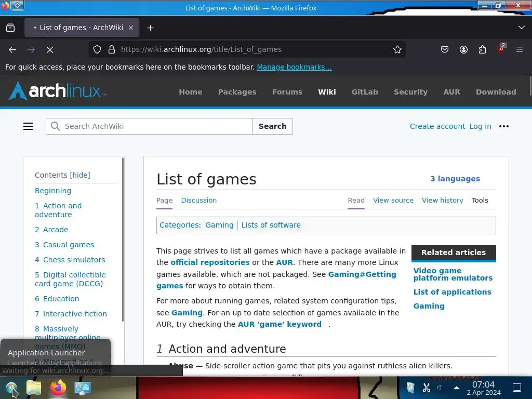This screenshot has width=532, height=399.
Task: Expand the Tools dropdown
Action: pyautogui.click(x=480, y=200)
